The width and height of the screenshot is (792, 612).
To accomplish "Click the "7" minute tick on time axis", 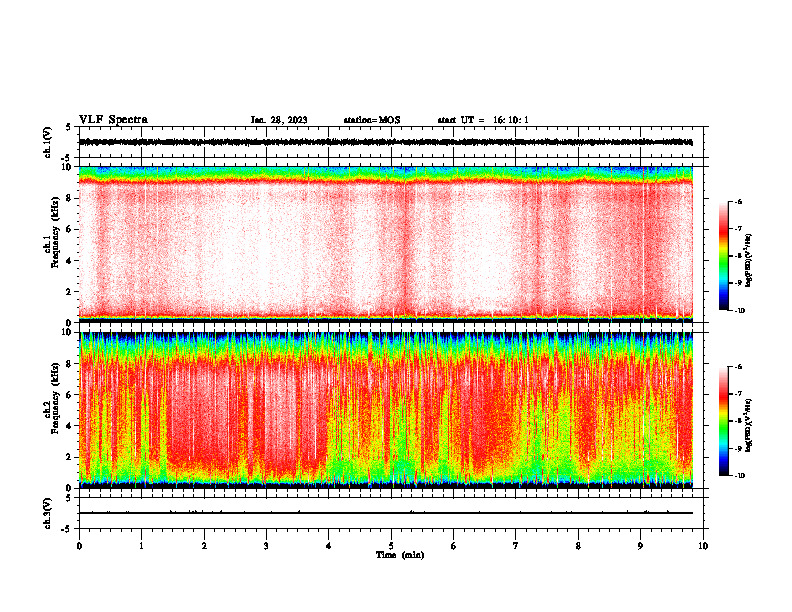I will (x=516, y=546).
